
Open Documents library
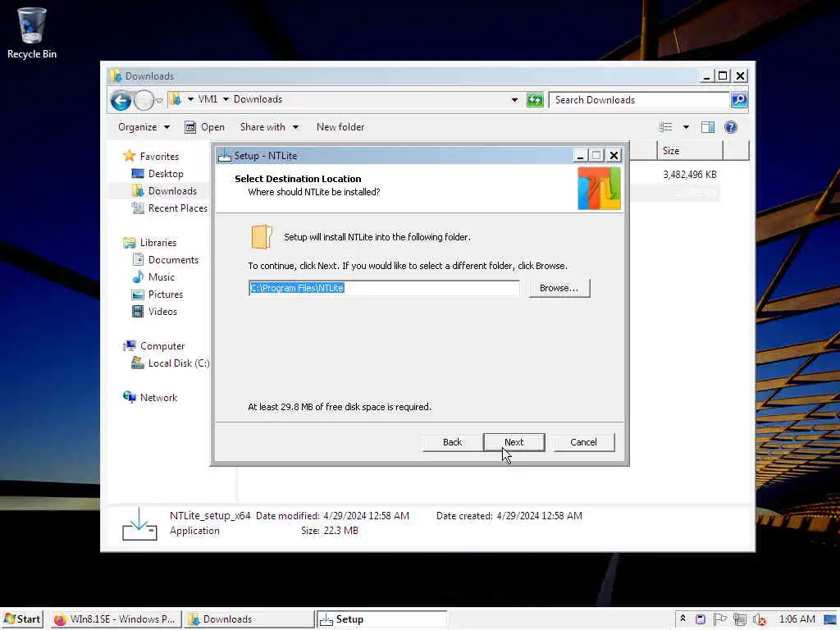pos(165,260)
